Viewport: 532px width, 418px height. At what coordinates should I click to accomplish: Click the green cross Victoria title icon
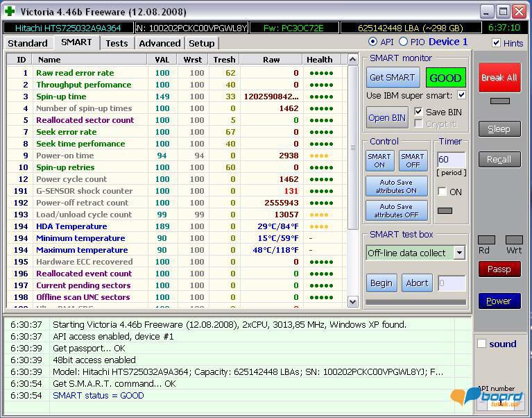10,12
